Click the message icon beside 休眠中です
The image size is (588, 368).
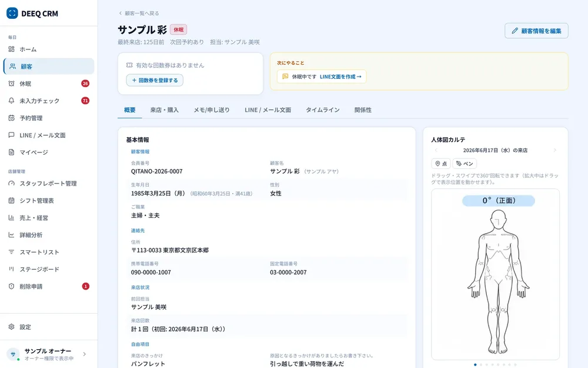(285, 76)
